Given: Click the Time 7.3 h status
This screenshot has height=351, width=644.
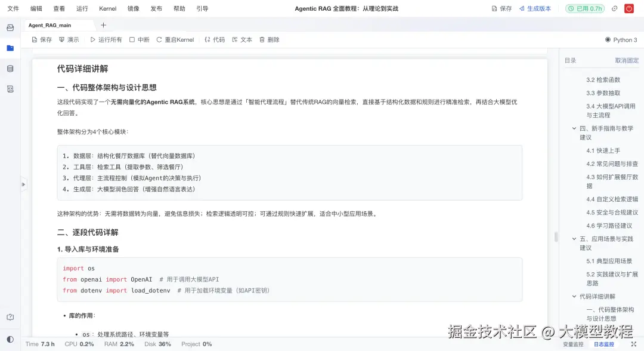Looking at the screenshot, I should [40, 344].
